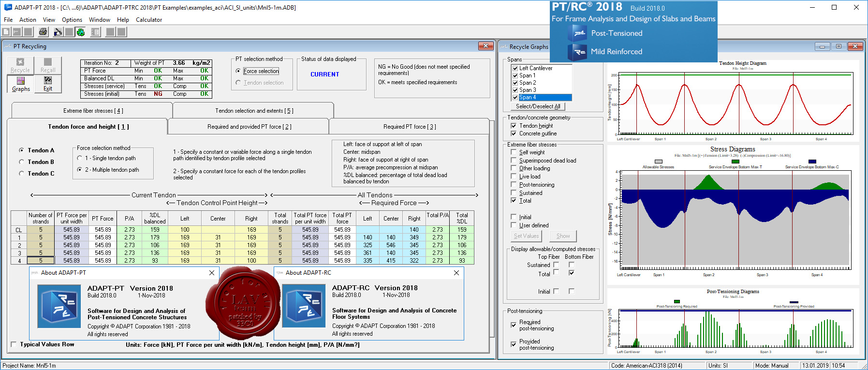The width and height of the screenshot is (868, 370).
Task: Toggle the Span 4 checkbox
Action: (515, 97)
